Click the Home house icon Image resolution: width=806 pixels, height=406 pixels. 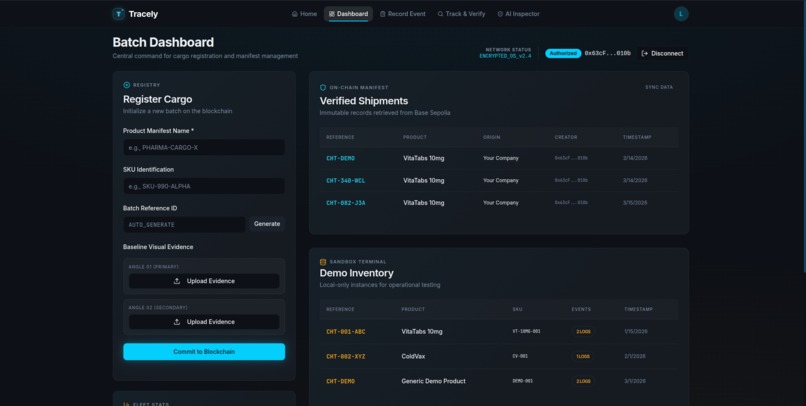pos(295,14)
